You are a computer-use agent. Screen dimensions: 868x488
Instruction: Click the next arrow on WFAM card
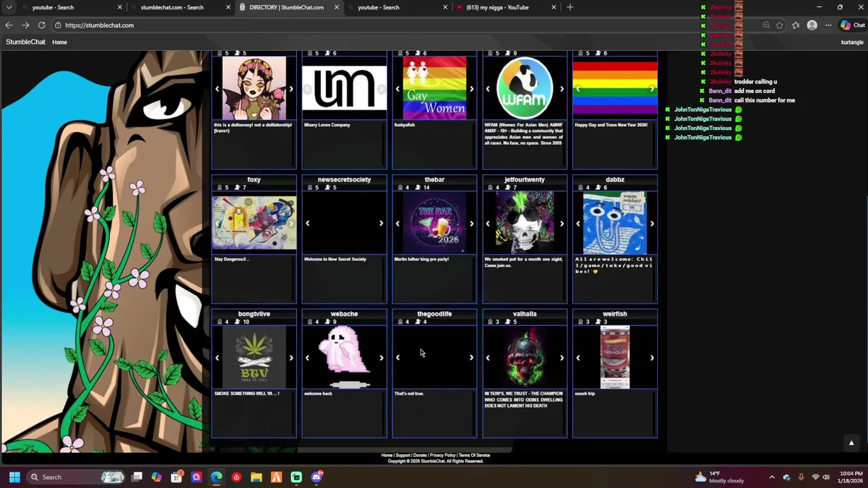[x=561, y=88]
